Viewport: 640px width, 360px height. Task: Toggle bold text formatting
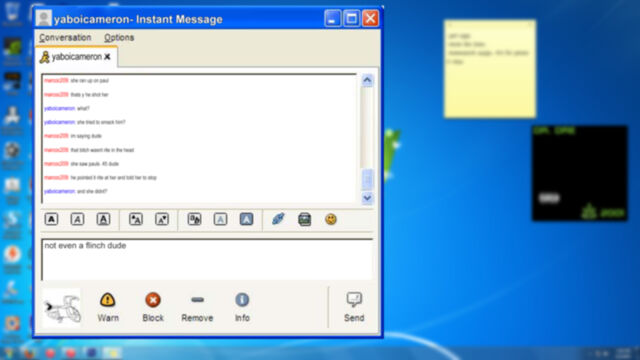coord(51,220)
